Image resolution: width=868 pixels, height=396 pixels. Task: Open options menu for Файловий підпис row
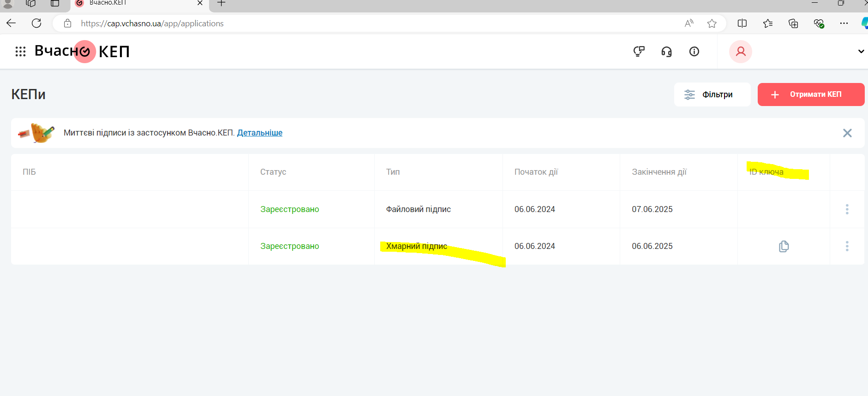click(847, 209)
